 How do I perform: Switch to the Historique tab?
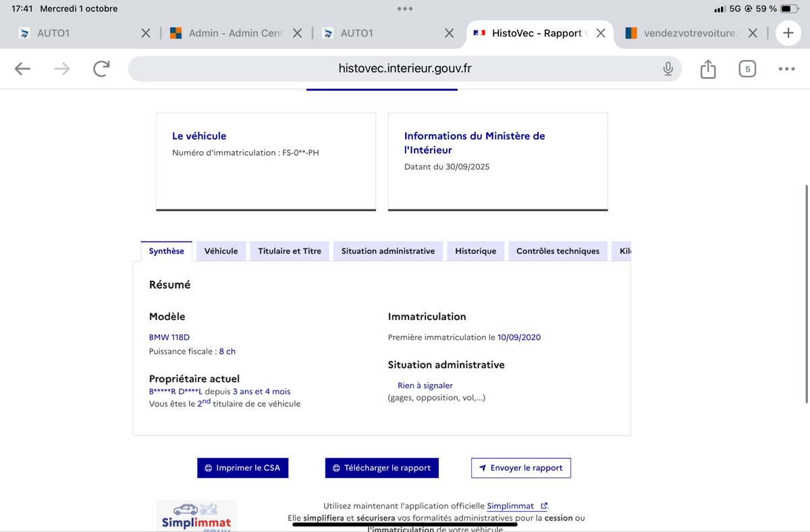(475, 251)
